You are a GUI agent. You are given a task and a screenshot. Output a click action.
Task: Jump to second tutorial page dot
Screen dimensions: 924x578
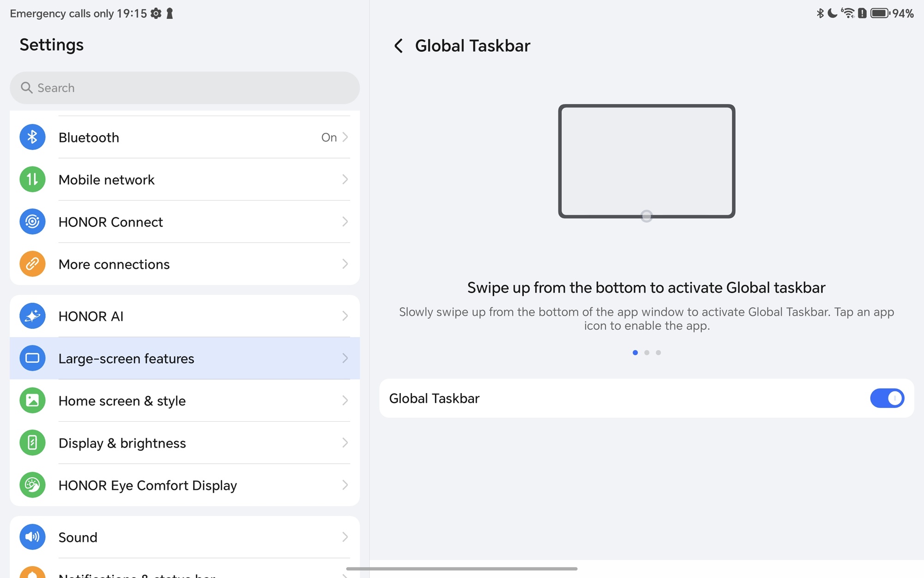pos(647,353)
